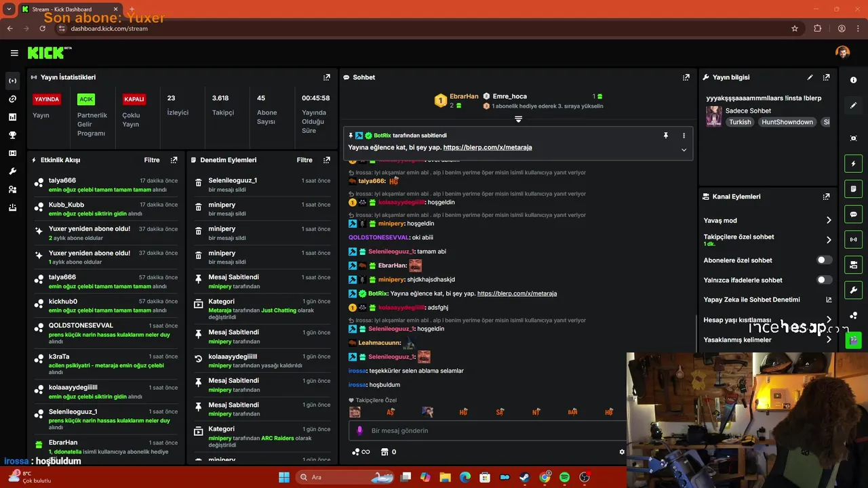Click the focus frame icon in right rail
Image resolution: width=868 pixels, height=488 pixels.
point(854,138)
